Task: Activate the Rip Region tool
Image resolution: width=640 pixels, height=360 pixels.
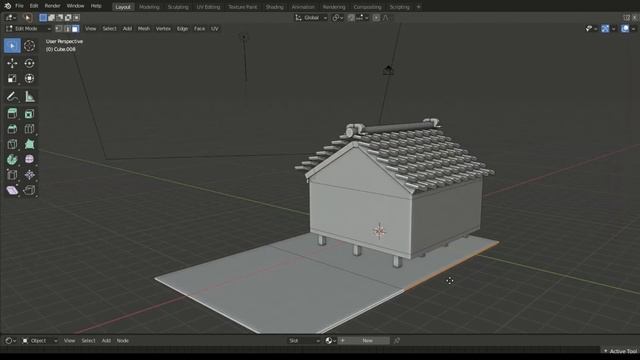Action: click(x=29, y=190)
